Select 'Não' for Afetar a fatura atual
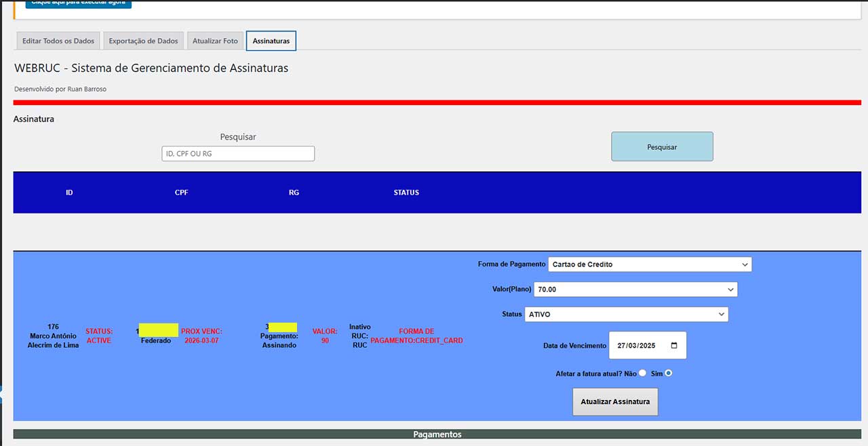Image resolution: width=868 pixels, height=446 pixels. pyautogui.click(x=642, y=373)
